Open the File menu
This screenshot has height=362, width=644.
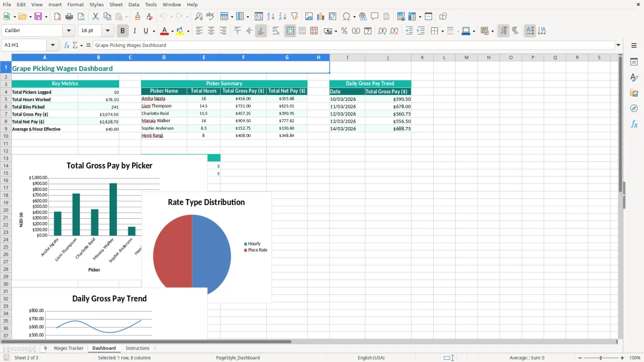tap(7, 4)
